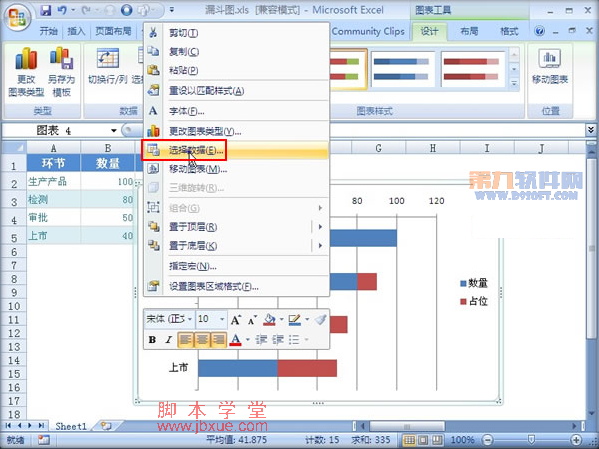The height and width of the screenshot is (449, 599).
Task: Toggle align right in mini toolbar
Action: coord(219,339)
